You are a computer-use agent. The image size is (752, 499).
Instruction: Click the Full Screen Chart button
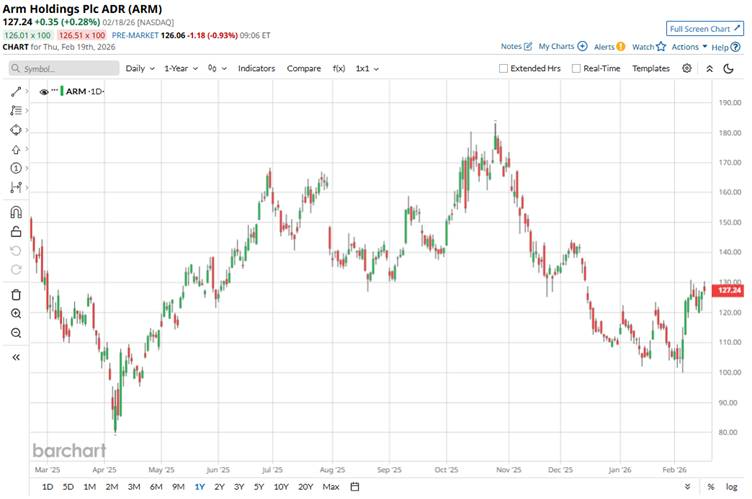(705, 29)
